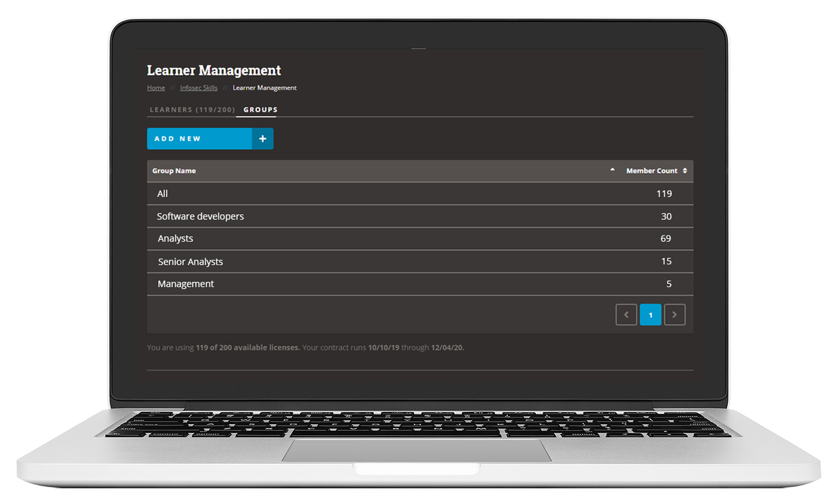Screen dimensions: 838x504
Task: Go to the next page arrow
Action: click(x=674, y=315)
